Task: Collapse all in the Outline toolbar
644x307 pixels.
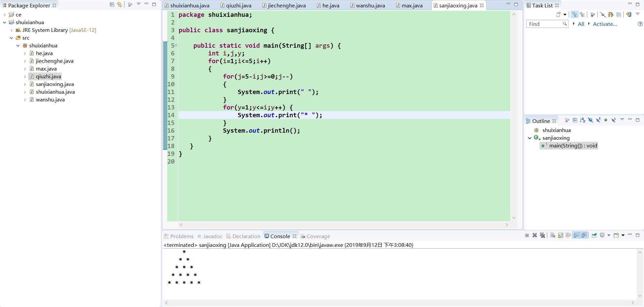Action: click(x=575, y=120)
